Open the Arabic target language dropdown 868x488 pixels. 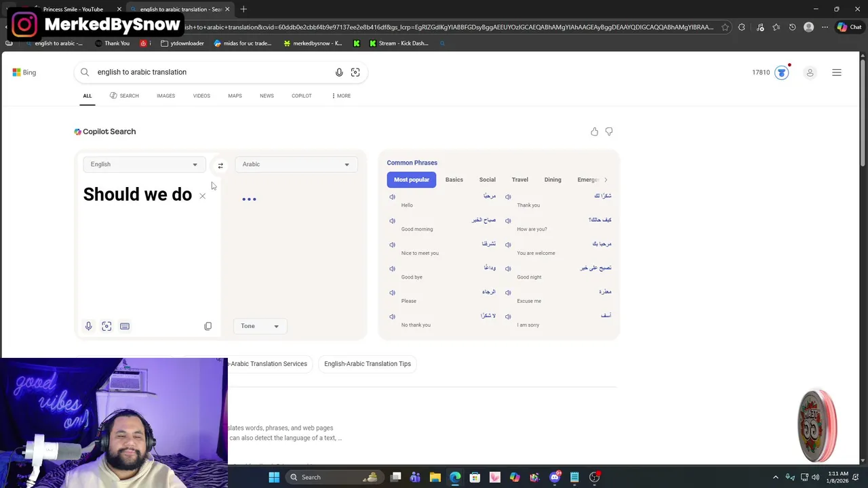[296, 164]
